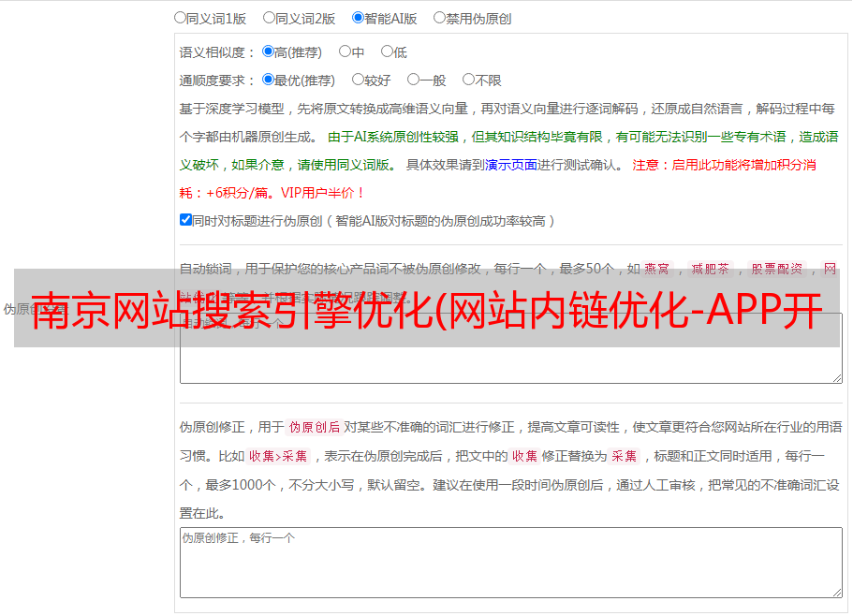This screenshot has height=616, width=853.
Task: Set 通顺度要求 to 最优(推荐)
Action: (268, 80)
